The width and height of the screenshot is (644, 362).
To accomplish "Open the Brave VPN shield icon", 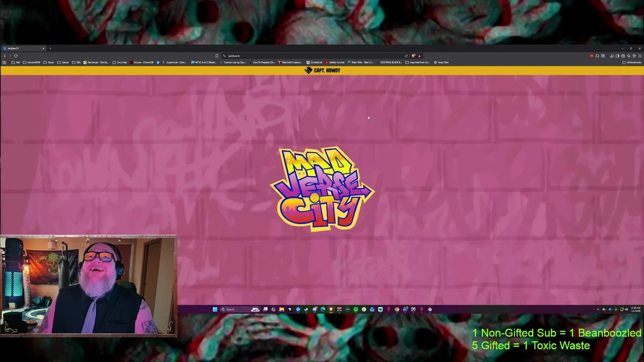I will pos(634,56).
